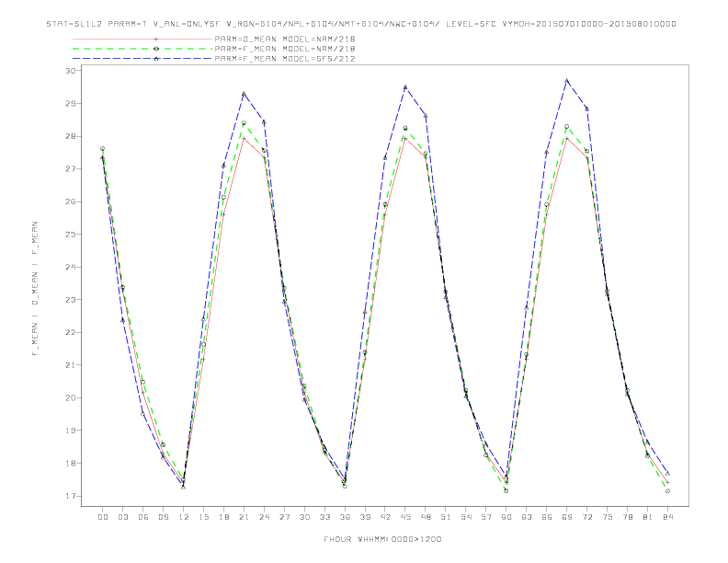The height and width of the screenshot is (563, 728).
Task: Click y-axis tick label 27
Action: pyautogui.click(x=71, y=168)
